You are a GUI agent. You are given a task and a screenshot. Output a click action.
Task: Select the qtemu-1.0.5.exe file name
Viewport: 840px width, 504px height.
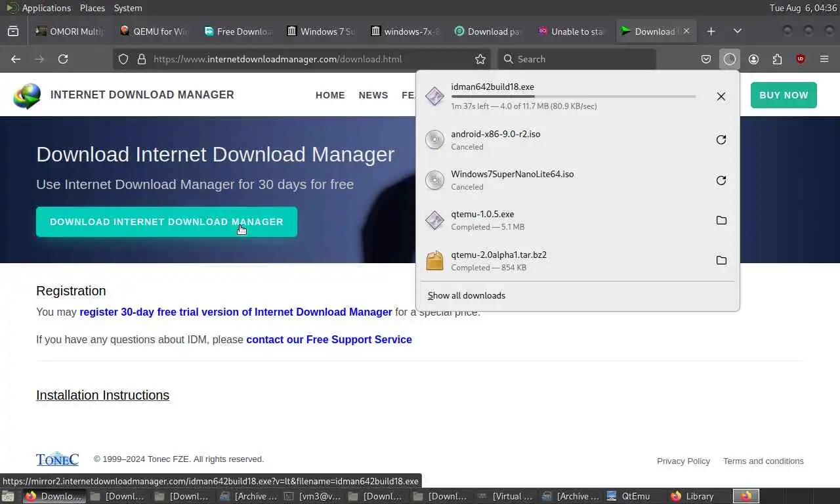[482, 214]
